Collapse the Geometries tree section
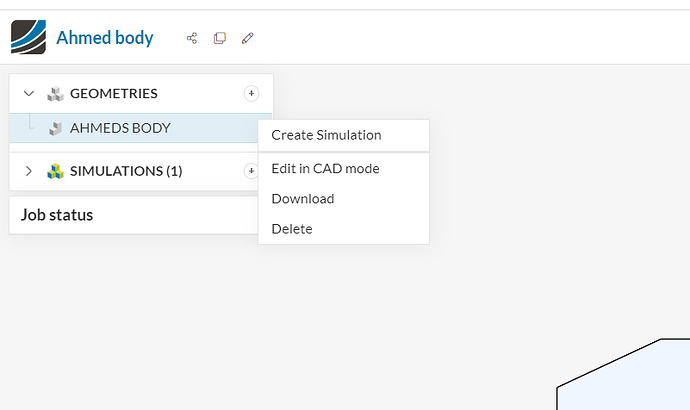The height and width of the screenshot is (410, 690). pos(29,94)
